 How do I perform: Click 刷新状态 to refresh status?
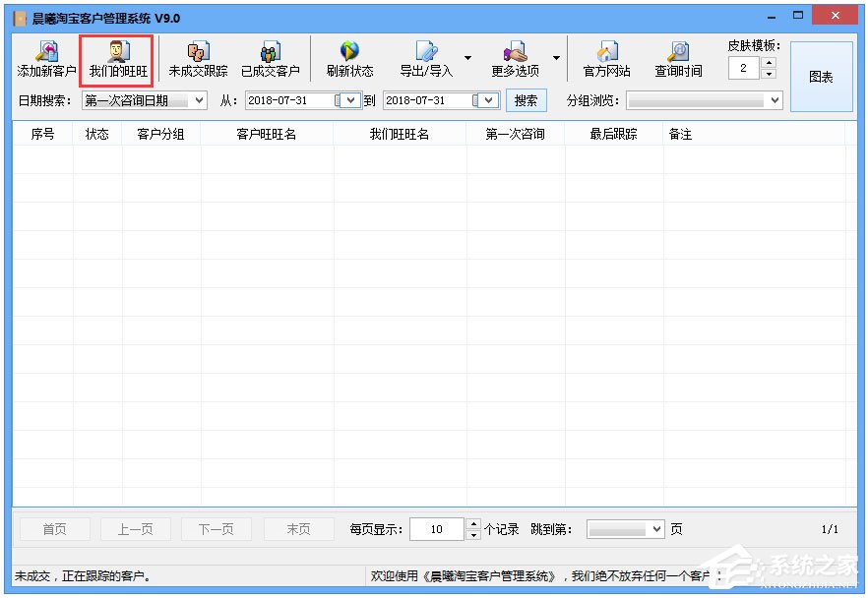tap(349, 60)
